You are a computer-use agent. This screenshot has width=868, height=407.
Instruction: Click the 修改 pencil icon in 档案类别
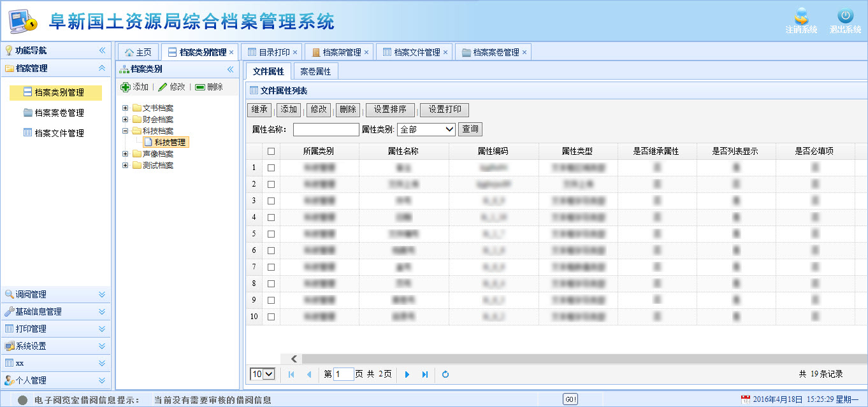coord(163,87)
